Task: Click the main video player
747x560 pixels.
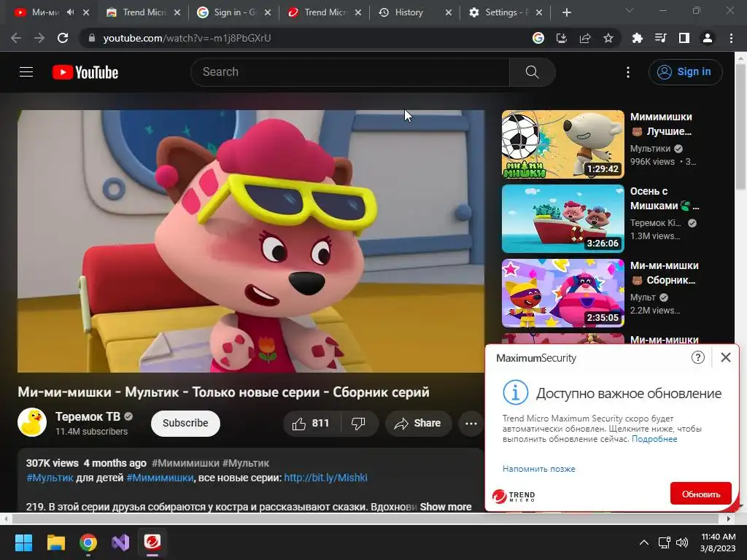Action: click(251, 241)
